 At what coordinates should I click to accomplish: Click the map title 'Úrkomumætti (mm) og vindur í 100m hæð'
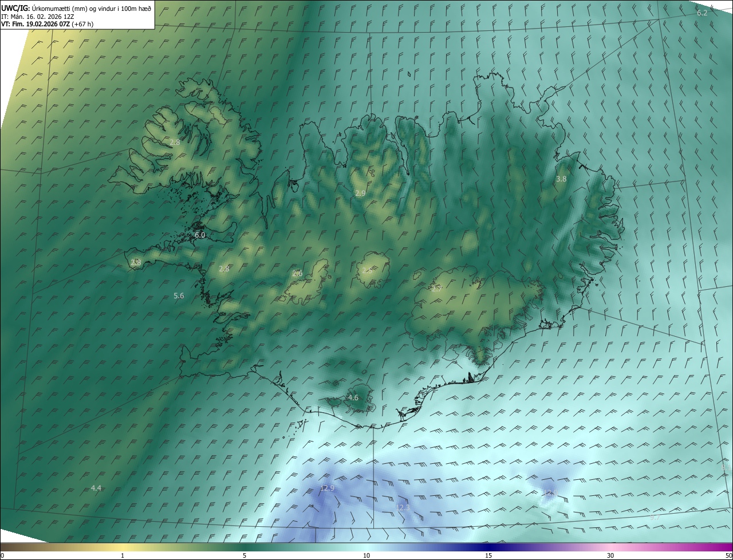[91, 8]
